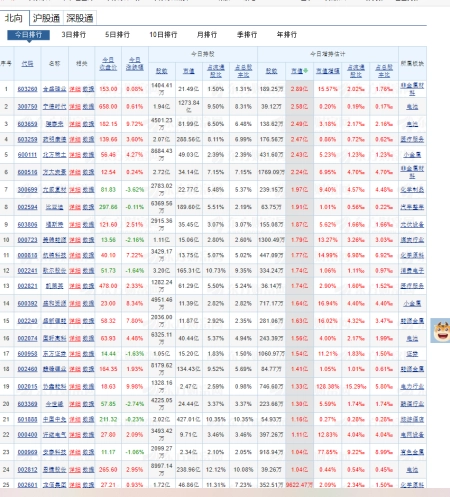Open stock code 300750 link

click(x=27, y=107)
